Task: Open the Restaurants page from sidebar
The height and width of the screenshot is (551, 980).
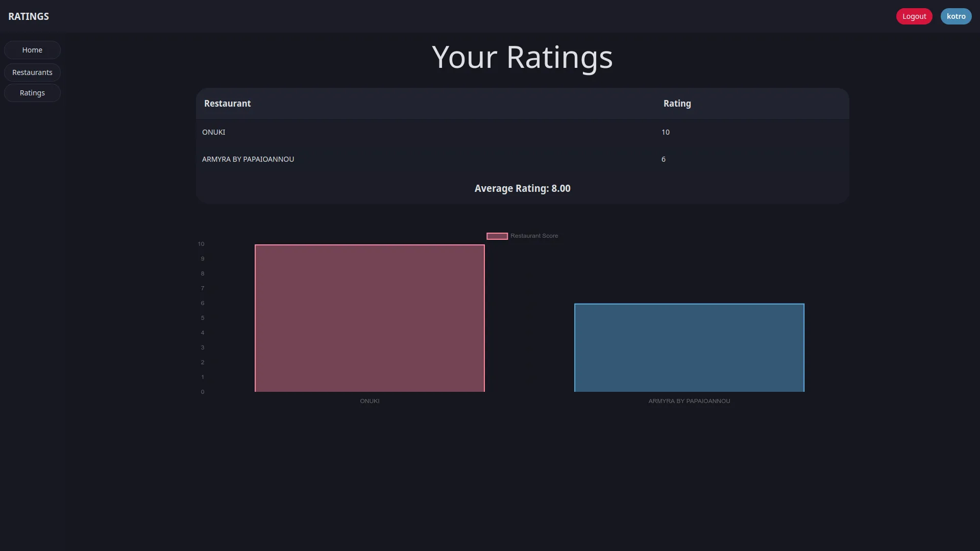Action: coord(32,72)
